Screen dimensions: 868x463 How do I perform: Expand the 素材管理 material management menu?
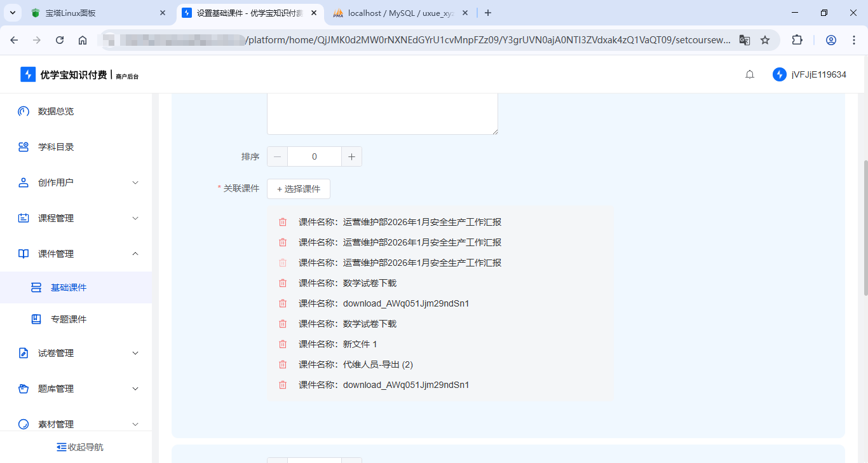(x=135, y=424)
